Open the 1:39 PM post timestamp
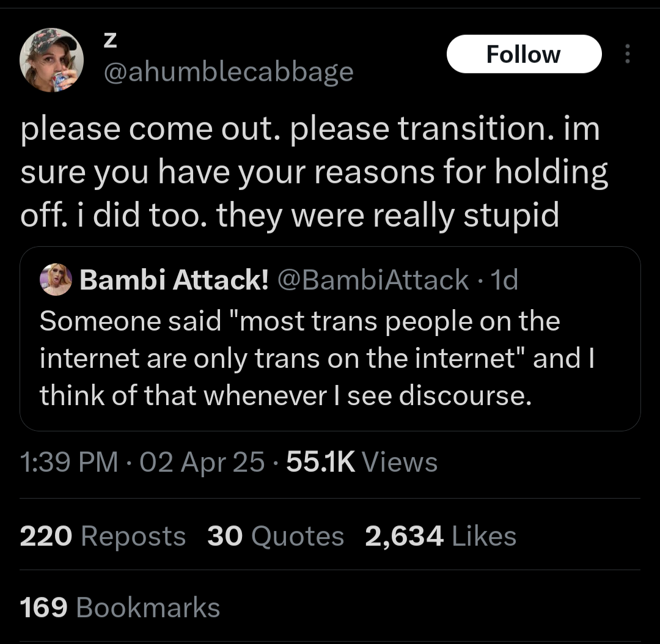 click(x=69, y=462)
